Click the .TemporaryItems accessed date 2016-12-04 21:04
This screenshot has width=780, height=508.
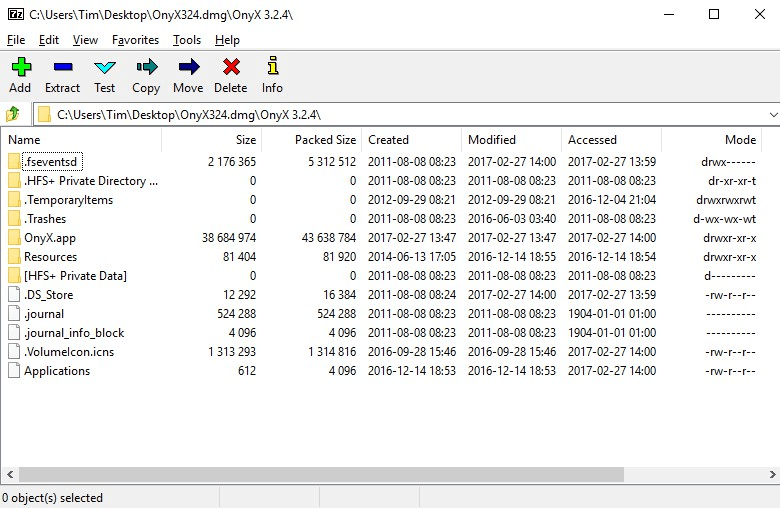coord(612,200)
